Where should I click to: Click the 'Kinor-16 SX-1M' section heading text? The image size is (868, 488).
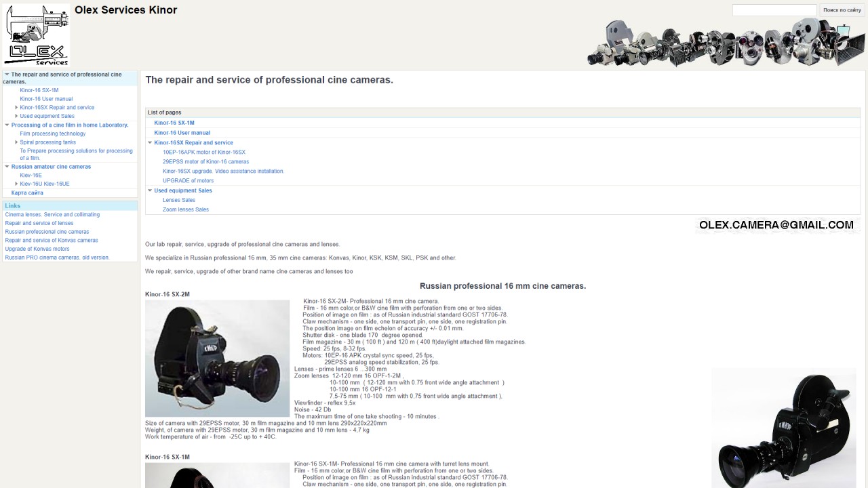coord(167,457)
